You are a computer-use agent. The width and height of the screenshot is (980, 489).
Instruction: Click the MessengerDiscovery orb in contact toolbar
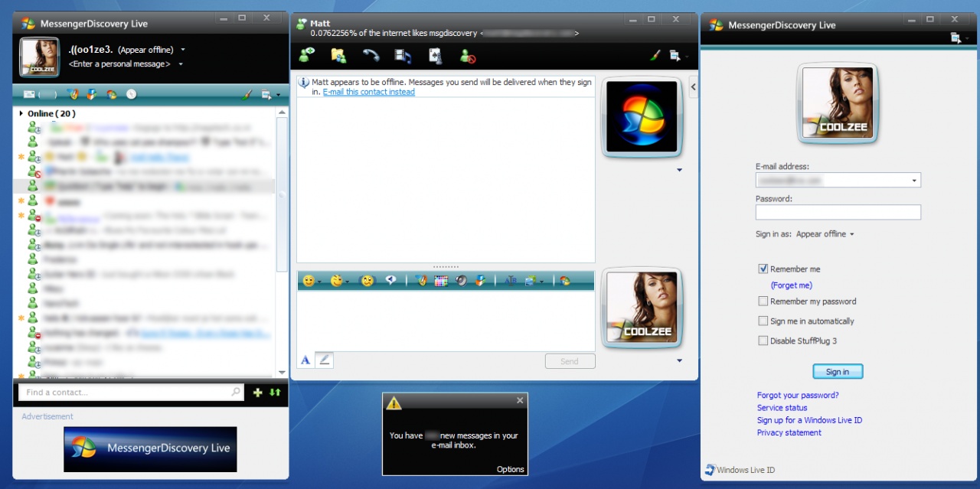[112, 95]
